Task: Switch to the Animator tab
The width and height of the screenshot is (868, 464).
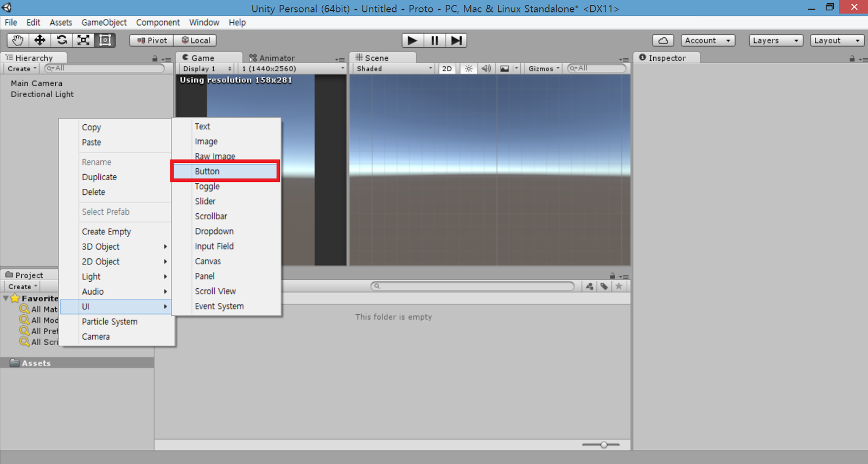Action: pos(272,58)
